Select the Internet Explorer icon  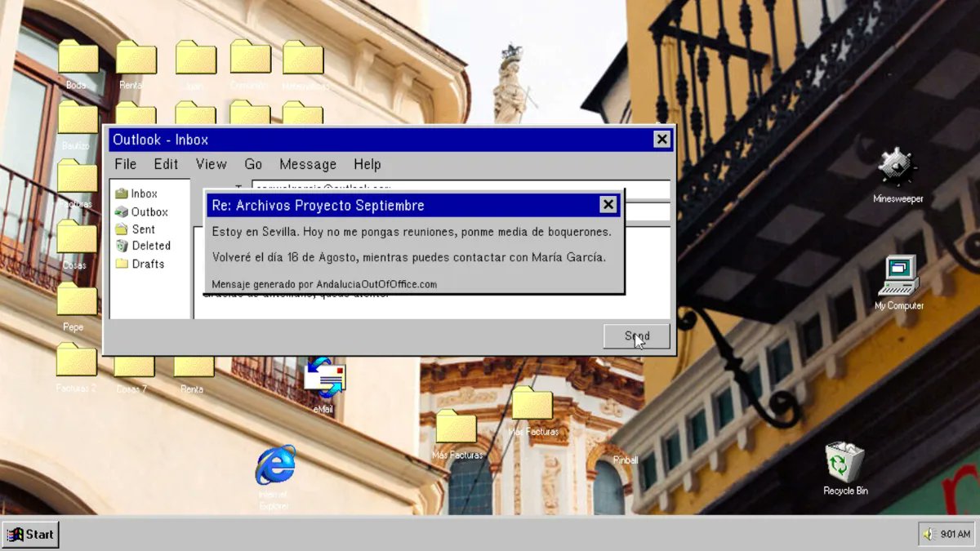click(x=274, y=478)
